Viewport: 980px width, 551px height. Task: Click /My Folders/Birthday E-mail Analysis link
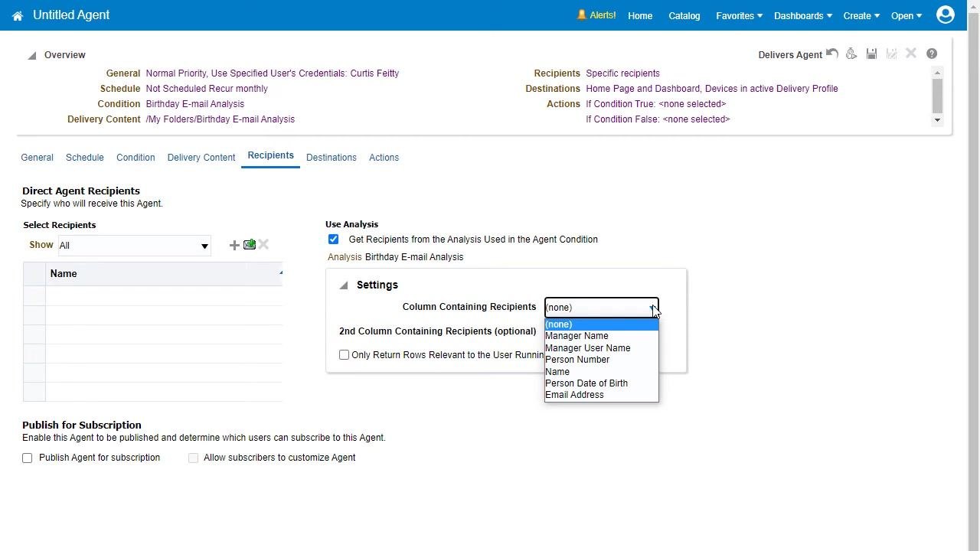[x=220, y=119]
